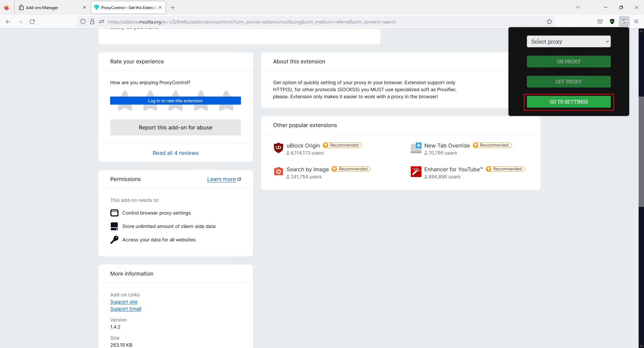Click the fifth rating star
644x348 pixels.
pyautogui.click(x=226, y=100)
